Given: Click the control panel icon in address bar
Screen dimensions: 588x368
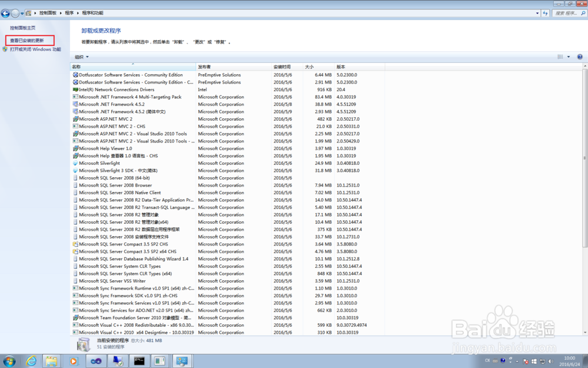Looking at the screenshot, I should [28, 13].
